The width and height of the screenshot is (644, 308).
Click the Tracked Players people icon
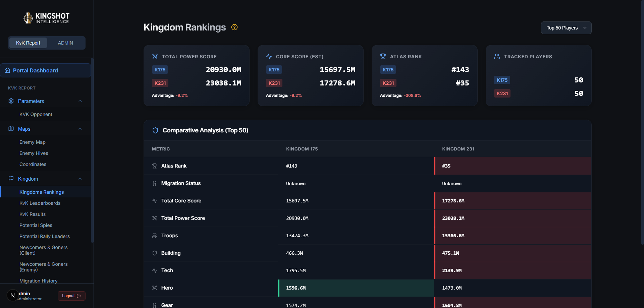497,56
